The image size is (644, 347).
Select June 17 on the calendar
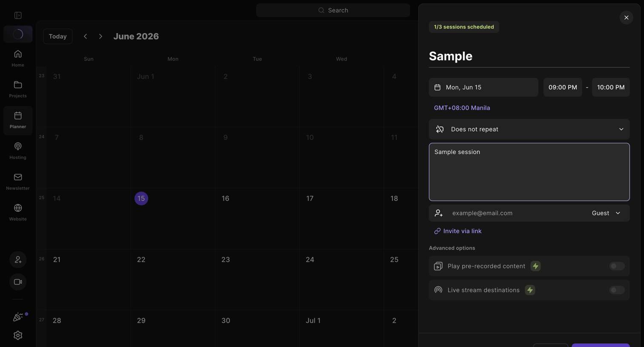pos(310,199)
